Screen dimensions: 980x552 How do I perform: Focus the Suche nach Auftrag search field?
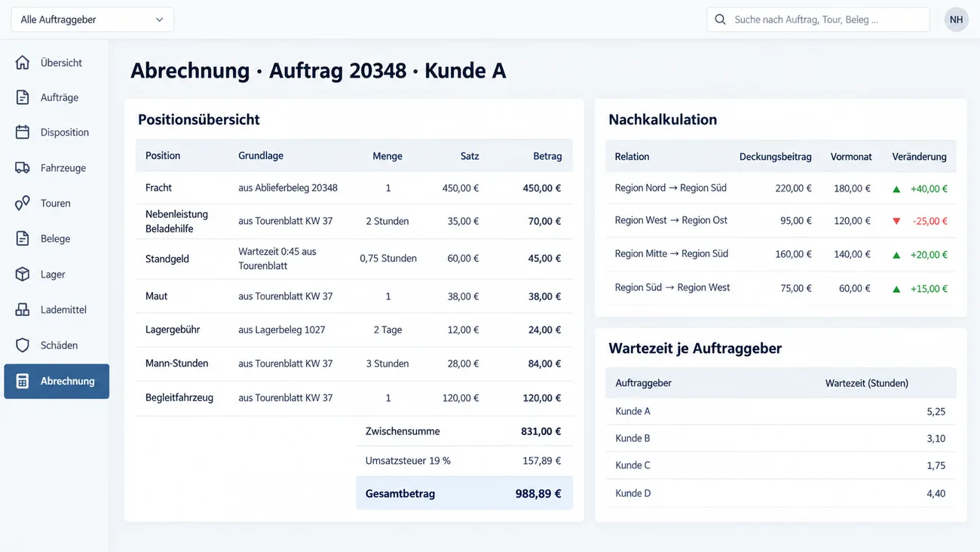pyautogui.click(x=818, y=20)
